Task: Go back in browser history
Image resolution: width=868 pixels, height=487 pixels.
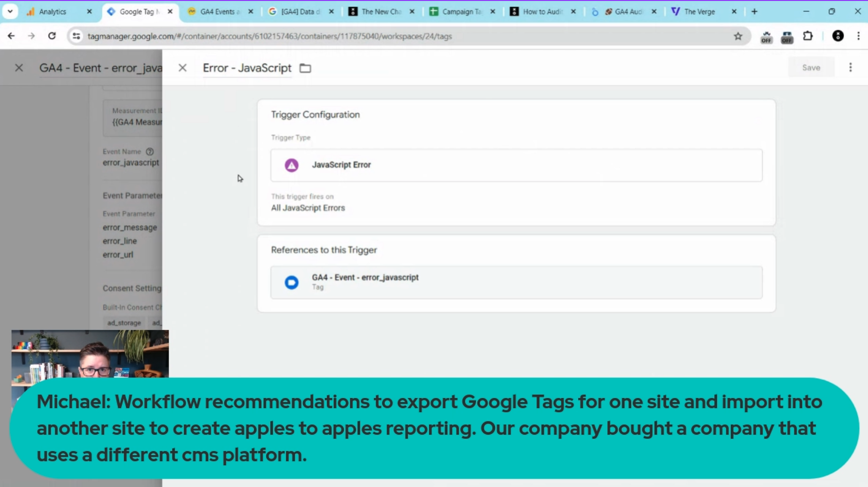Action: tap(11, 36)
